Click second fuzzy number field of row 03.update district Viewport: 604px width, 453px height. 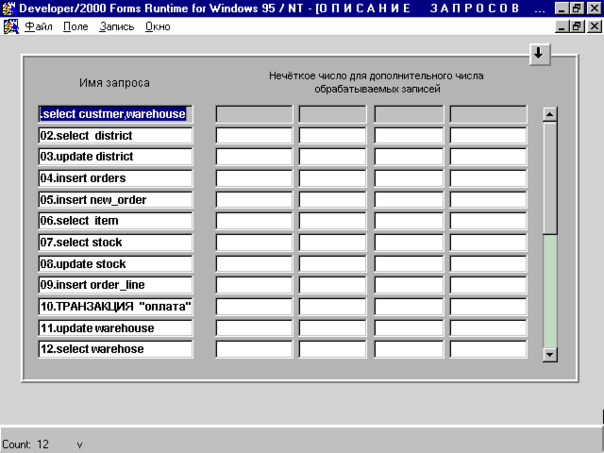tap(332, 157)
